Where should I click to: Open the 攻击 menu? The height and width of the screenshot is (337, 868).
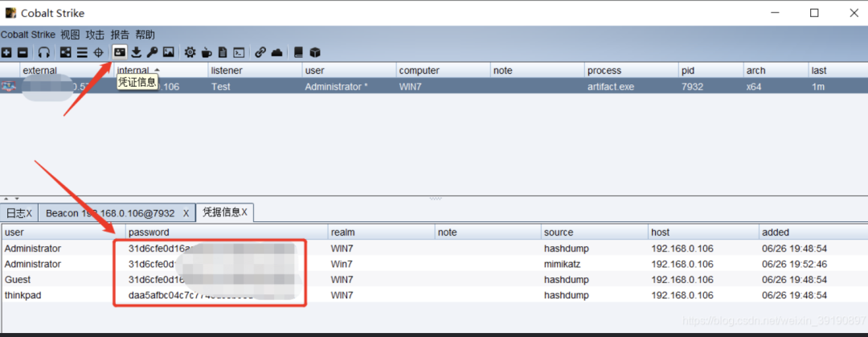95,35
